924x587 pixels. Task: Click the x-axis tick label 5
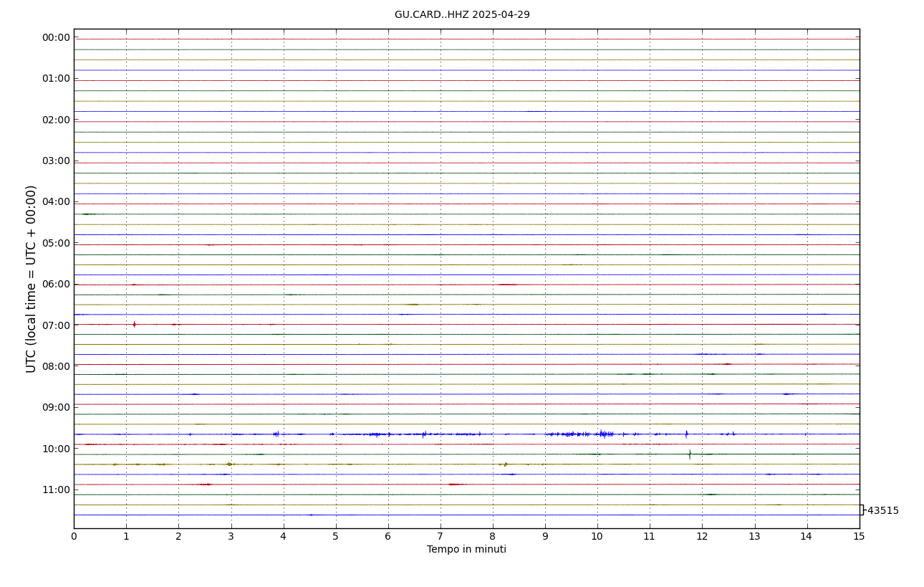tap(335, 537)
